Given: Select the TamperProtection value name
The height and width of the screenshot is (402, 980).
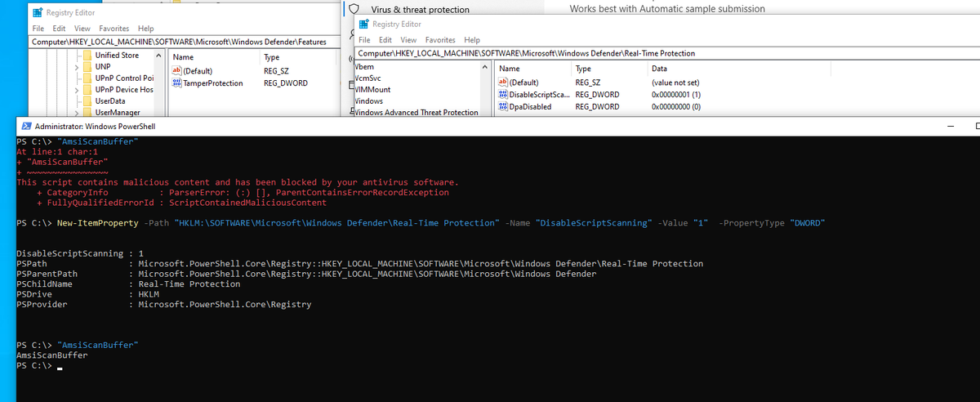Looking at the screenshot, I should point(213,83).
